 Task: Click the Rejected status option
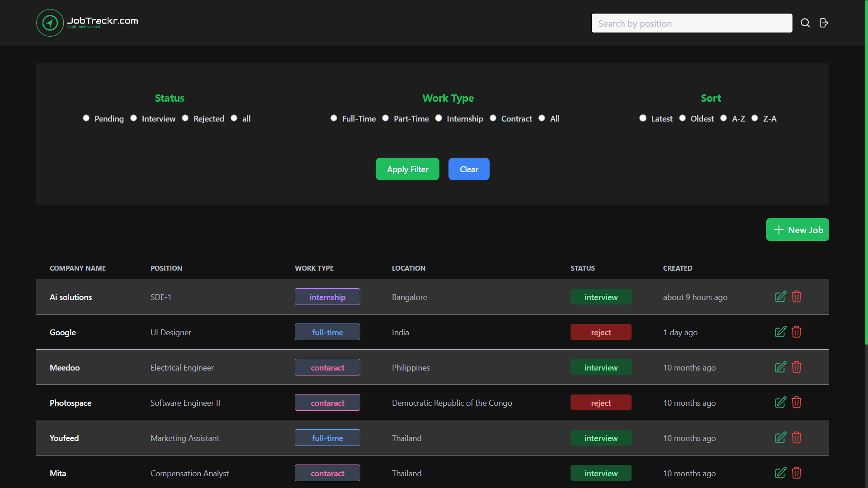pos(185,118)
